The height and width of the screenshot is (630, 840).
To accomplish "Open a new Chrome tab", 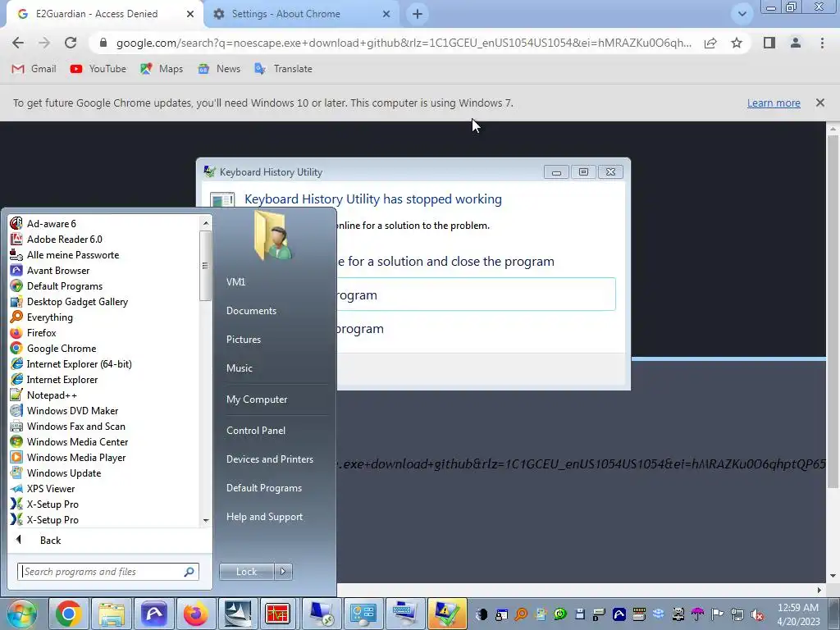I will pyautogui.click(x=418, y=14).
